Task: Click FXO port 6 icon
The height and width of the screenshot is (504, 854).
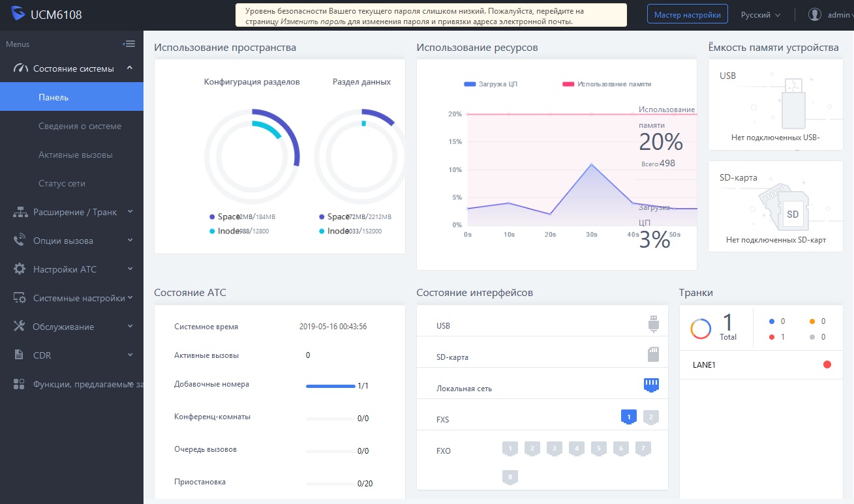Action: pos(621,449)
